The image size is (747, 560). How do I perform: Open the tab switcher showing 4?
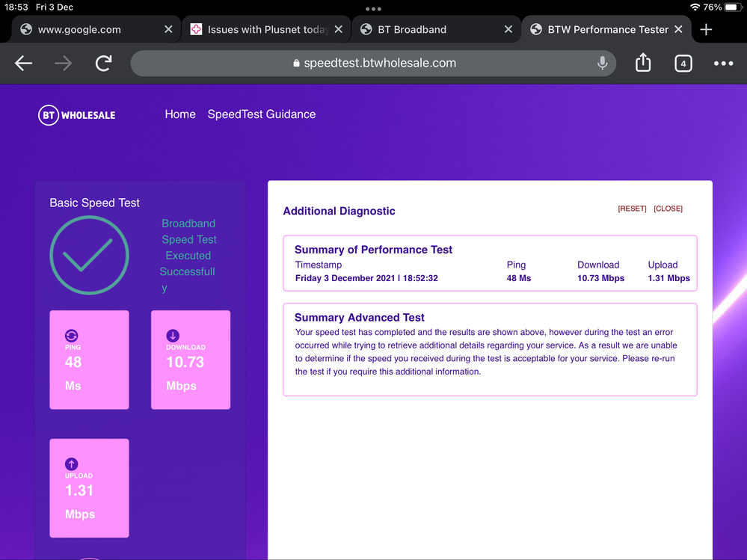pyautogui.click(x=683, y=64)
